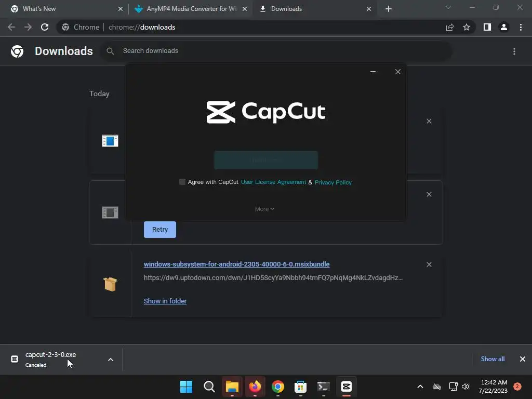The width and height of the screenshot is (532, 399).
Task: Open the Privacy Policy link
Action: [333, 182]
